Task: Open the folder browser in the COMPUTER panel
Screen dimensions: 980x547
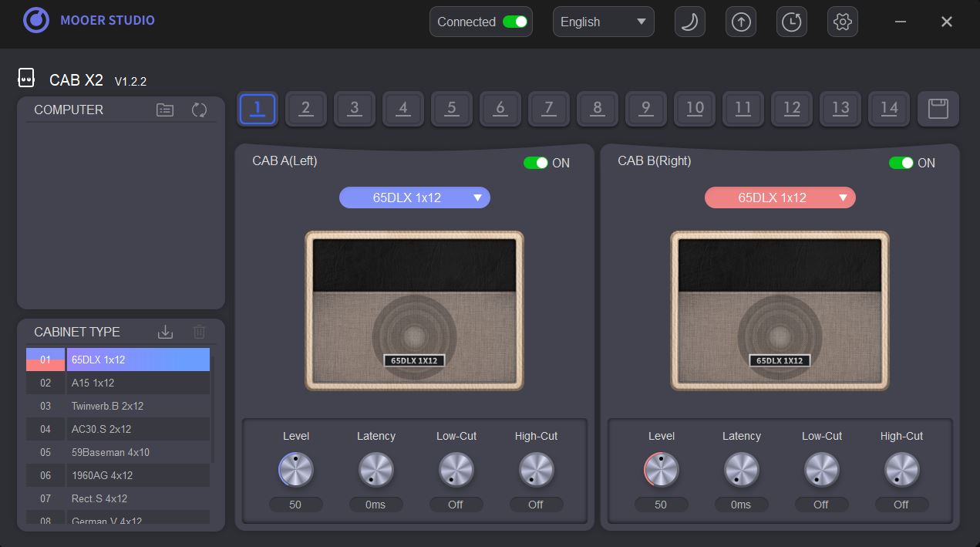Action: click(165, 110)
